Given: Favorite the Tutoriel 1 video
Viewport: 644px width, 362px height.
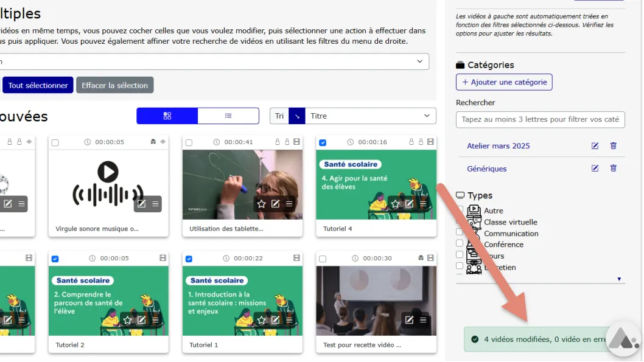Looking at the screenshot, I should [x=261, y=320].
